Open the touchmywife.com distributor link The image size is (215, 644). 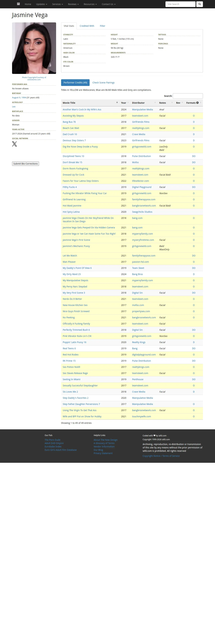pos(141,416)
